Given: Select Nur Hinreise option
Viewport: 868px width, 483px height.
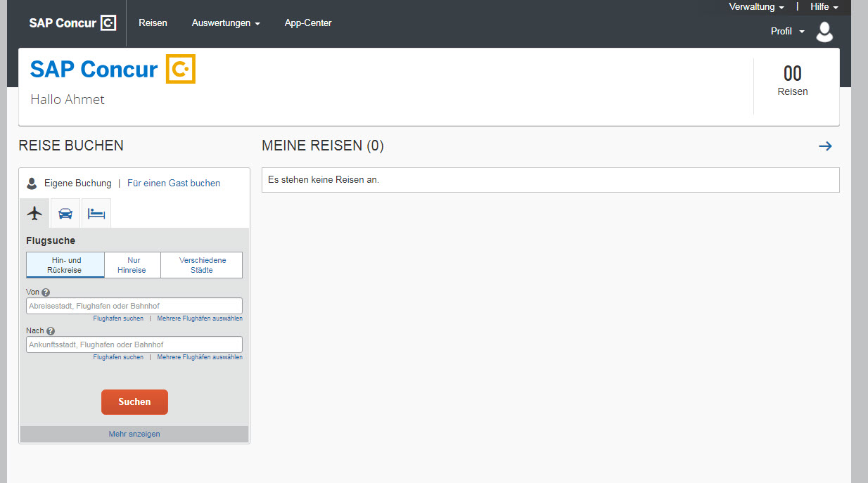Looking at the screenshot, I should coord(132,265).
